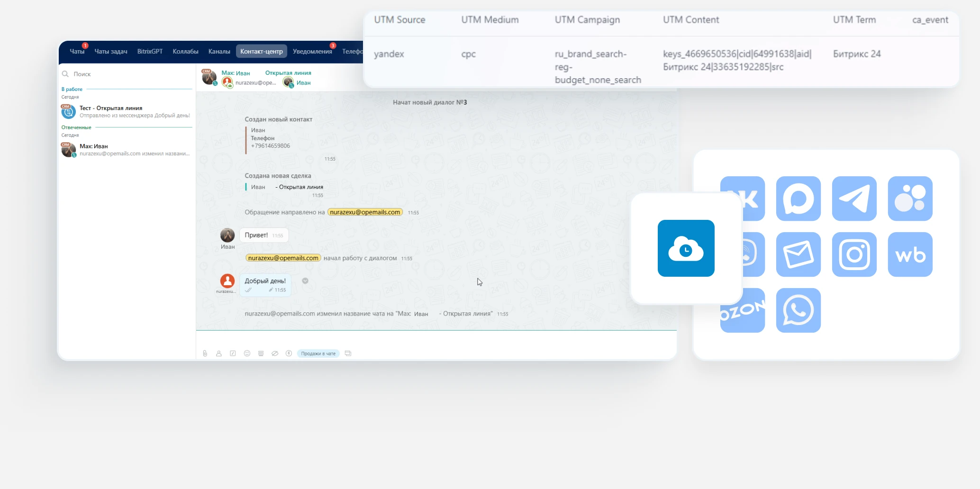Click the Открытая линия header link
The width and height of the screenshot is (980, 489).
pos(288,73)
